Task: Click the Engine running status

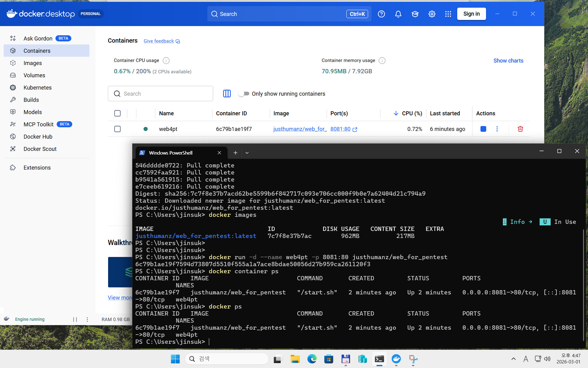Action: [x=30, y=319]
